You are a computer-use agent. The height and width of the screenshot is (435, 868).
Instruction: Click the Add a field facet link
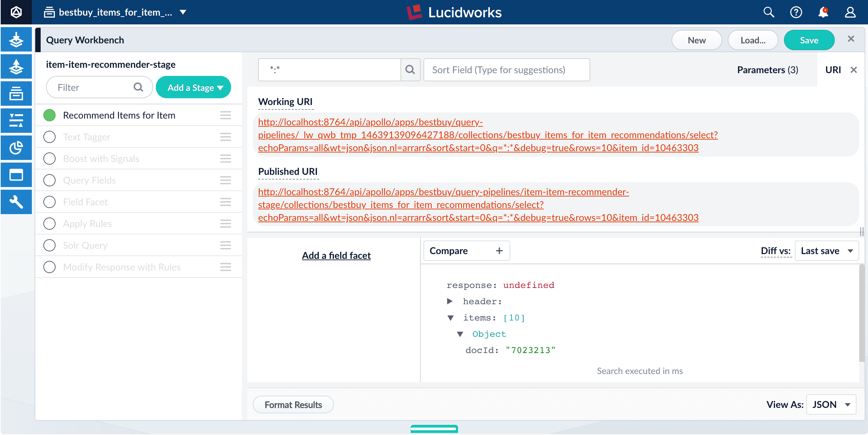pos(336,255)
